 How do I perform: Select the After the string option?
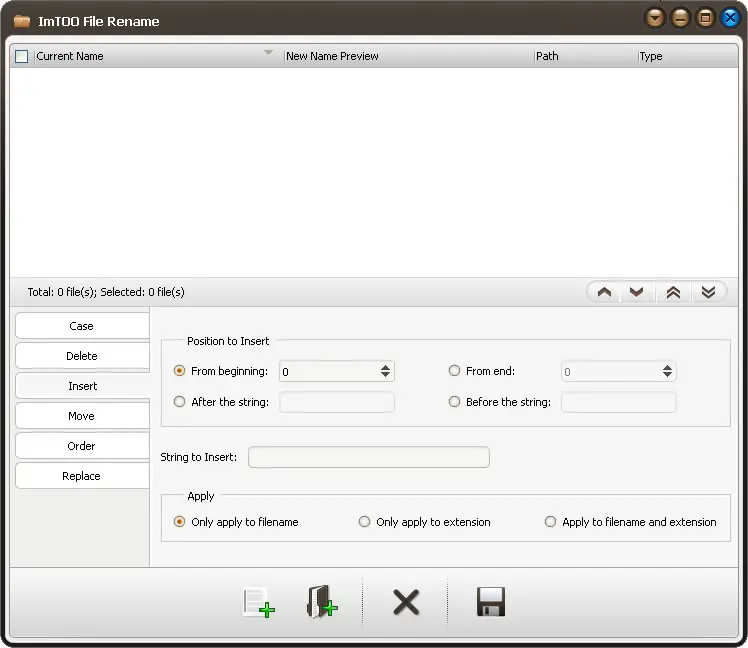click(179, 402)
